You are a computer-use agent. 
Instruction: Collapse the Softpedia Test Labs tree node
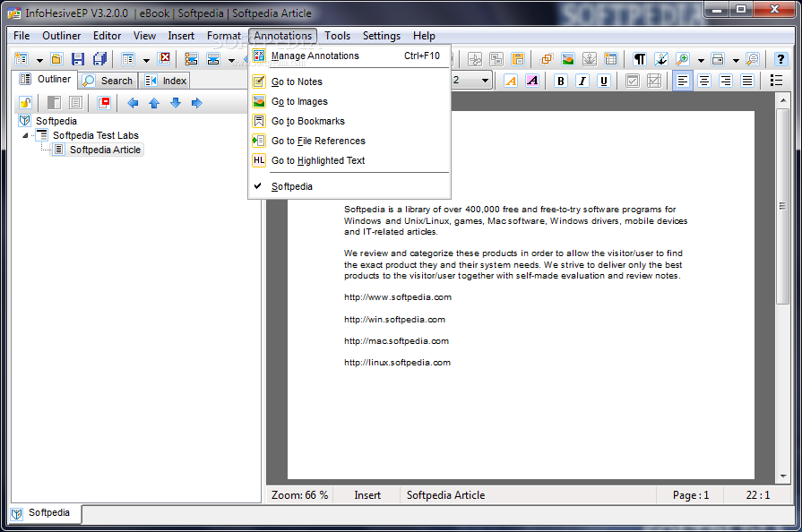click(x=25, y=136)
